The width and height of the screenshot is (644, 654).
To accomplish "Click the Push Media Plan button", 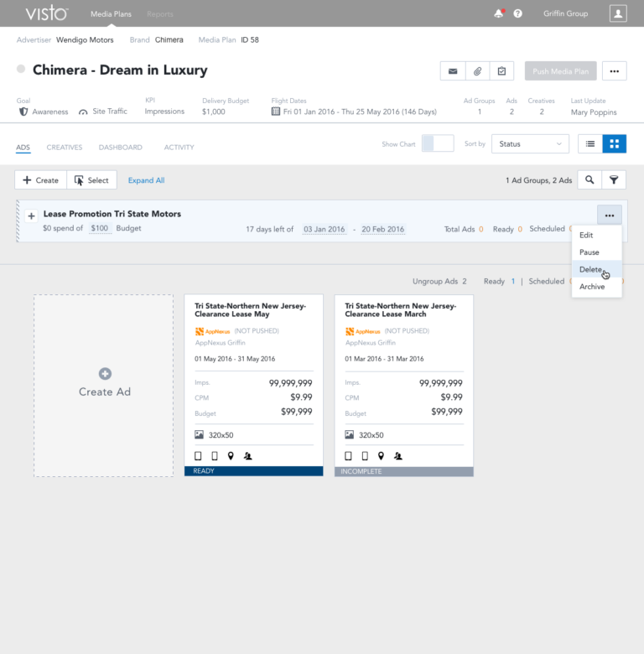I will pos(561,71).
